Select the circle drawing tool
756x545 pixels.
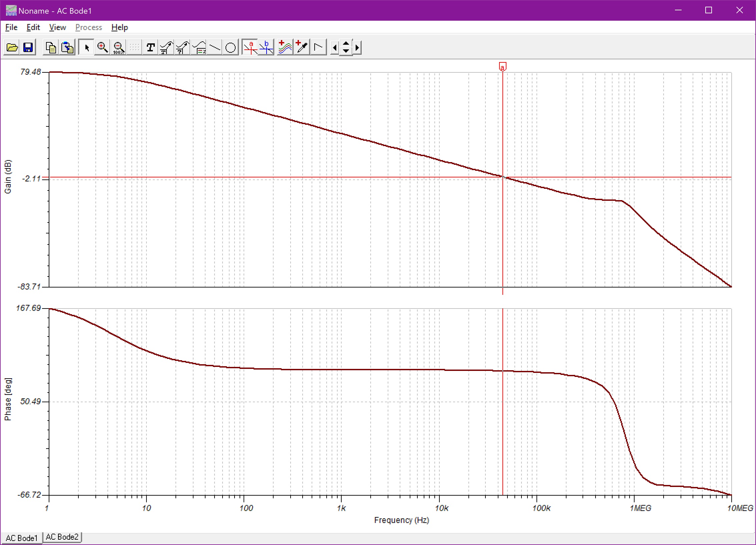(231, 47)
